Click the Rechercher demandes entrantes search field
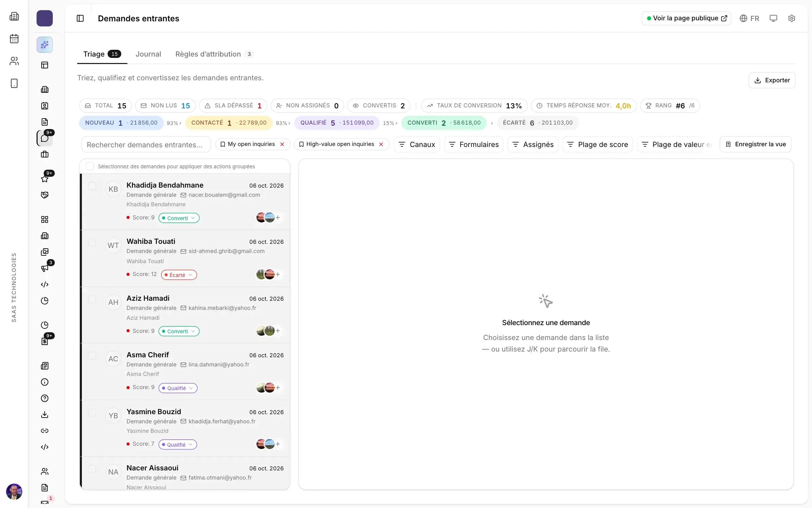 (146, 145)
